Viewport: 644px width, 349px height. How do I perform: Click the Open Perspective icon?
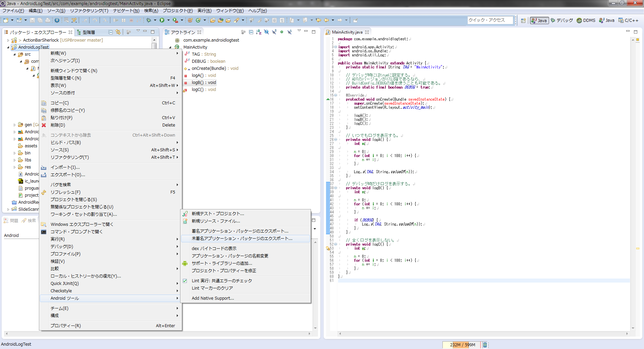[523, 20]
